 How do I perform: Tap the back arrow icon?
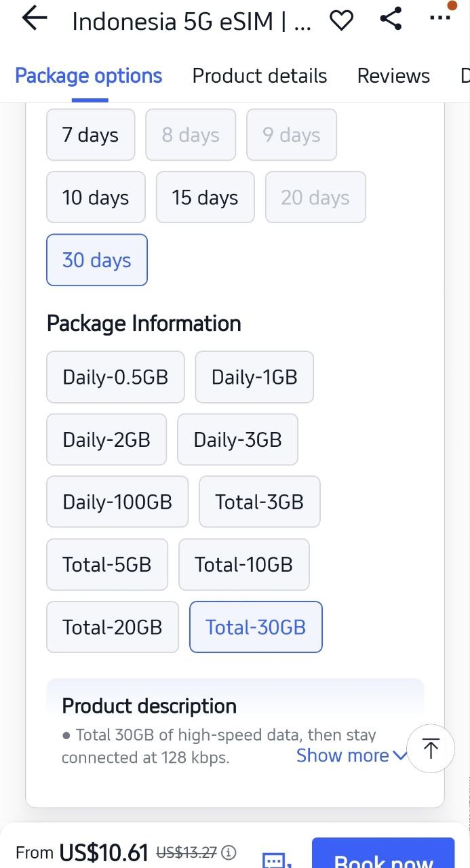click(35, 19)
